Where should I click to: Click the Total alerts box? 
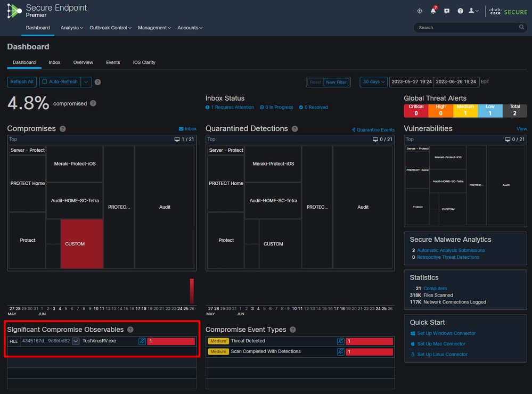pos(515,111)
